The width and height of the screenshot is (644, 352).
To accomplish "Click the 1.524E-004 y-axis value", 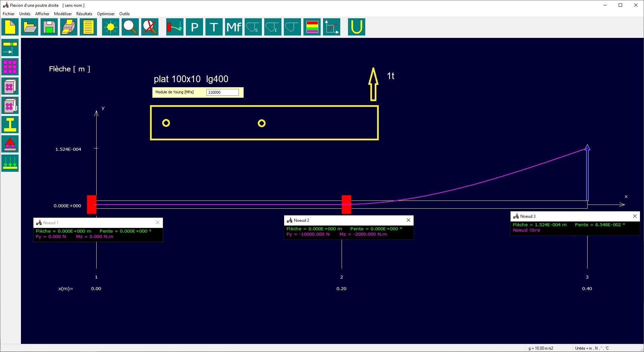I will coord(68,149).
